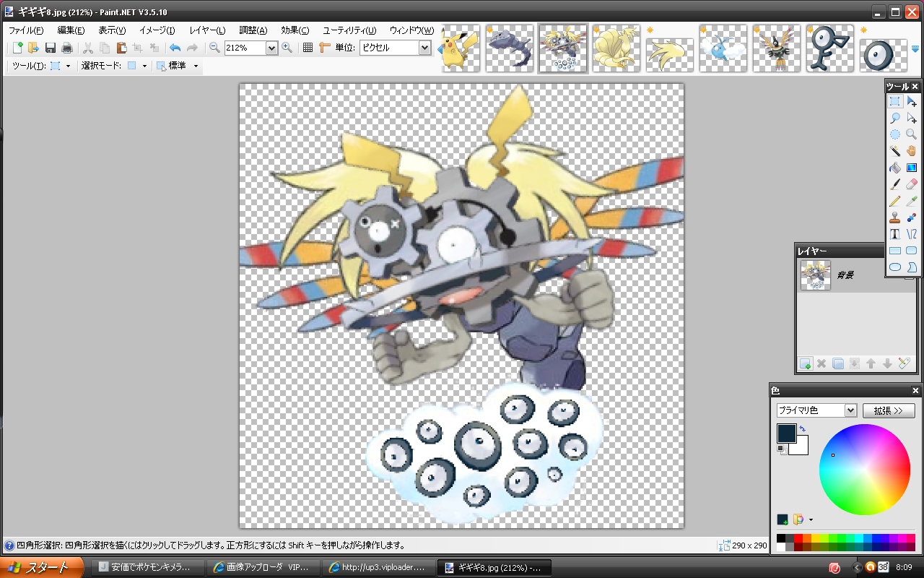
Task: Select the Text tool
Action: [895, 234]
